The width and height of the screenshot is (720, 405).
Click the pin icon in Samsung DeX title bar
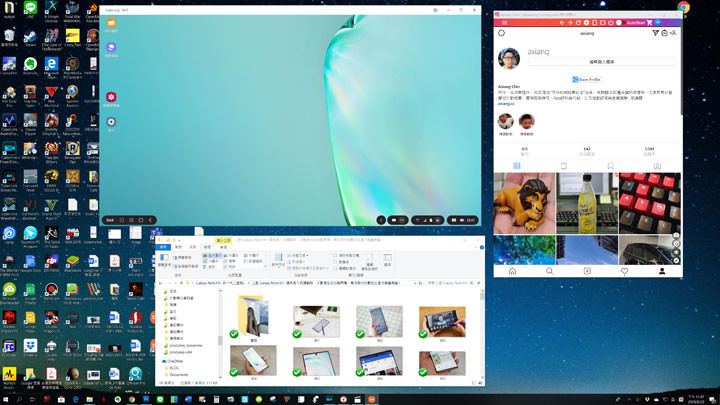tap(435, 10)
